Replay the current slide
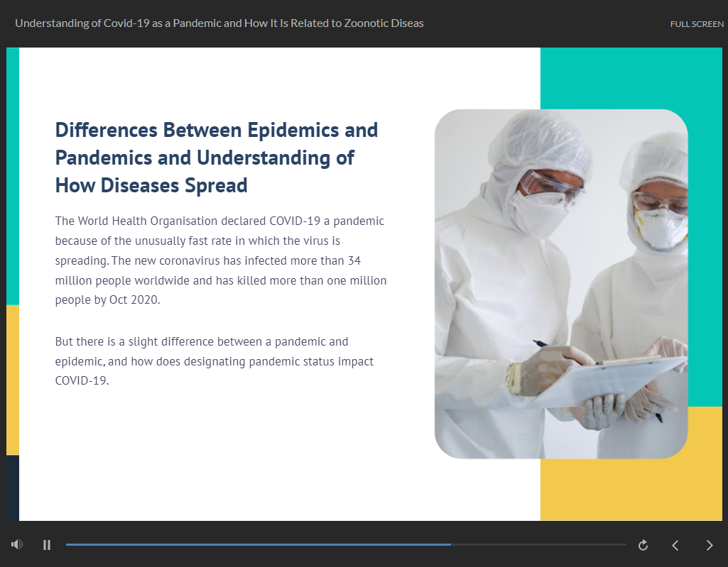The height and width of the screenshot is (567, 728). click(643, 545)
